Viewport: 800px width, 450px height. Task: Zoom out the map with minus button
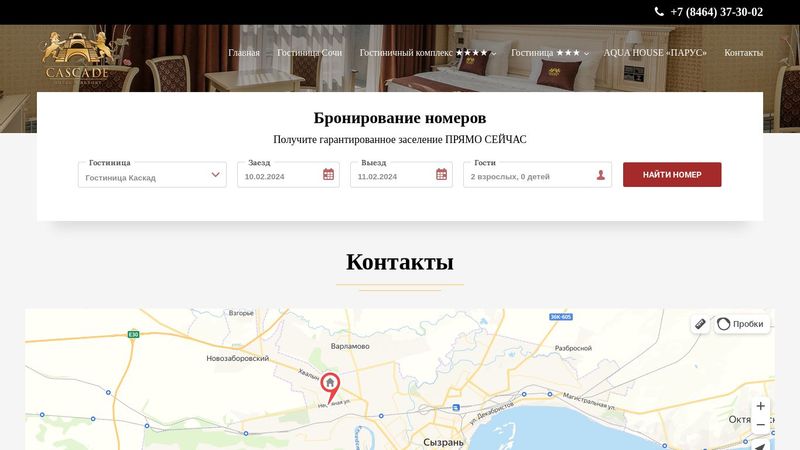click(x=760, y=424)
